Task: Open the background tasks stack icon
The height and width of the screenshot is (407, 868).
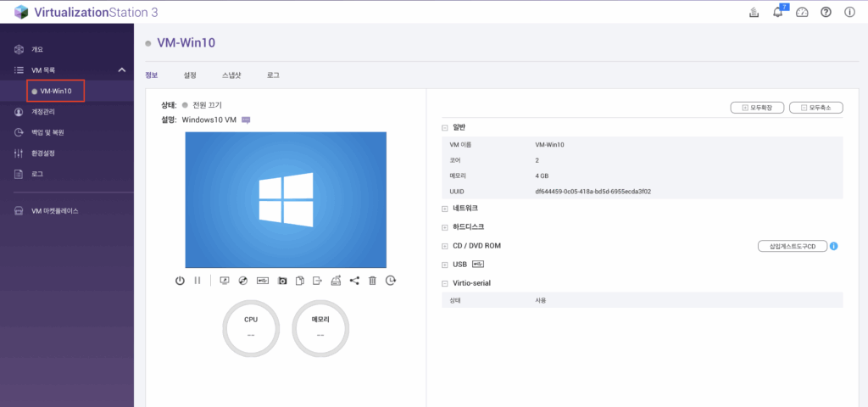Action: [754, 12]
